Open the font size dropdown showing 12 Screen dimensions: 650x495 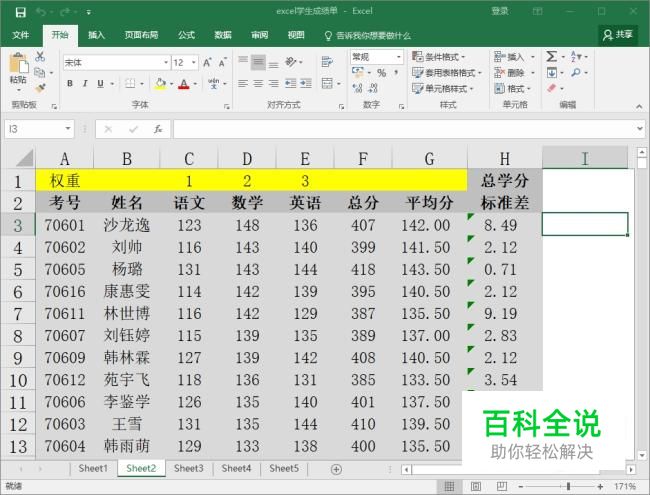[194, 63]
